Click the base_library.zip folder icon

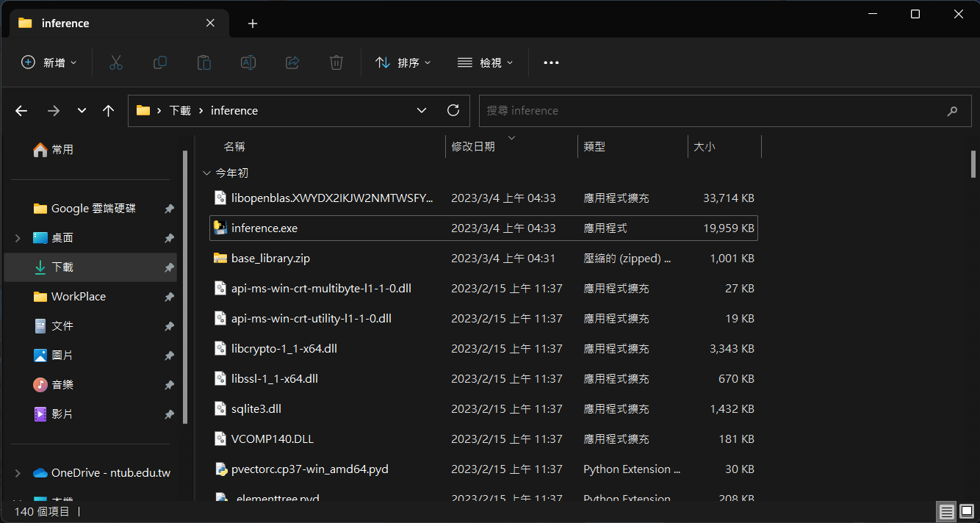click(x=220, y=258)
